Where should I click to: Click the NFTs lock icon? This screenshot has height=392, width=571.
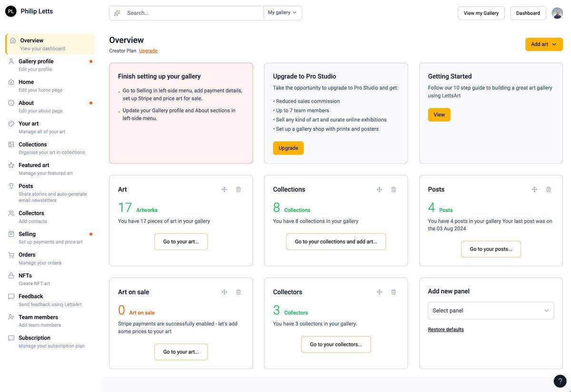11,275
